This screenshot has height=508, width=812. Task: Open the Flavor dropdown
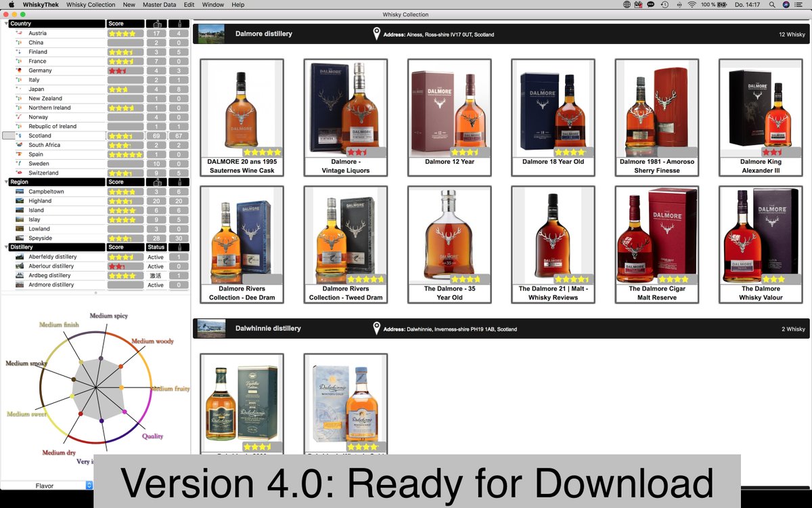click(47, 486)
